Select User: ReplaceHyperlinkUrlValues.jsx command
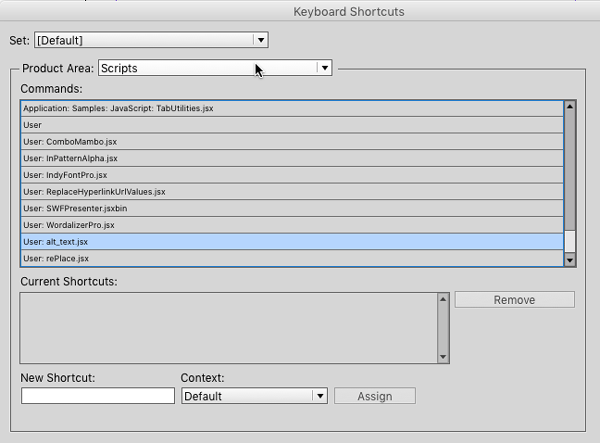Screen dimensions: 600x443 pyautogui.click(x=292, y=192)
